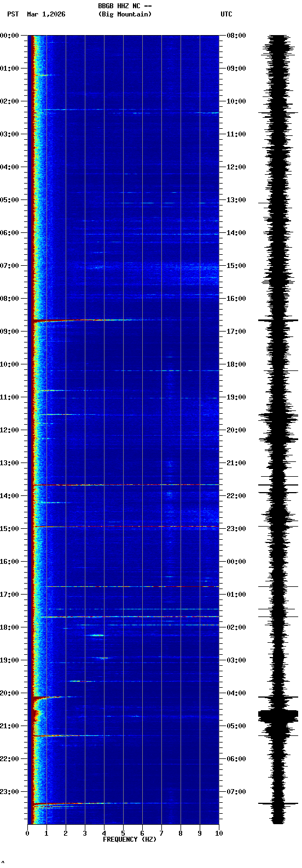
Task: Click the red spectrogram event line near 15:00 PST
Action: pos(126,527)
